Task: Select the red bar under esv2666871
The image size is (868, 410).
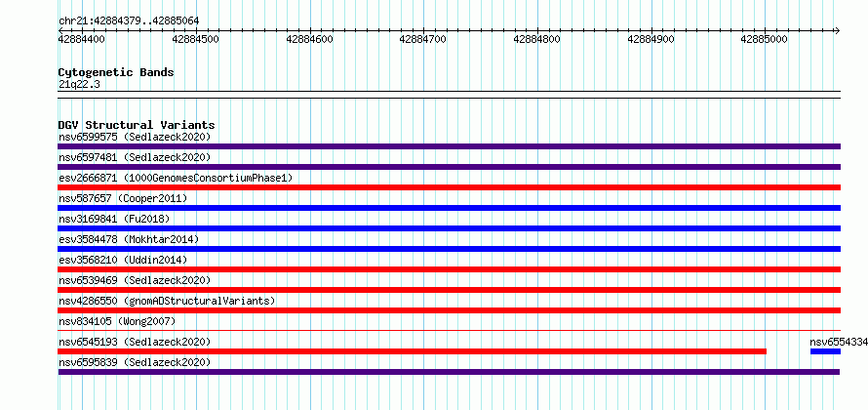Action: click(x=449, y=187)
